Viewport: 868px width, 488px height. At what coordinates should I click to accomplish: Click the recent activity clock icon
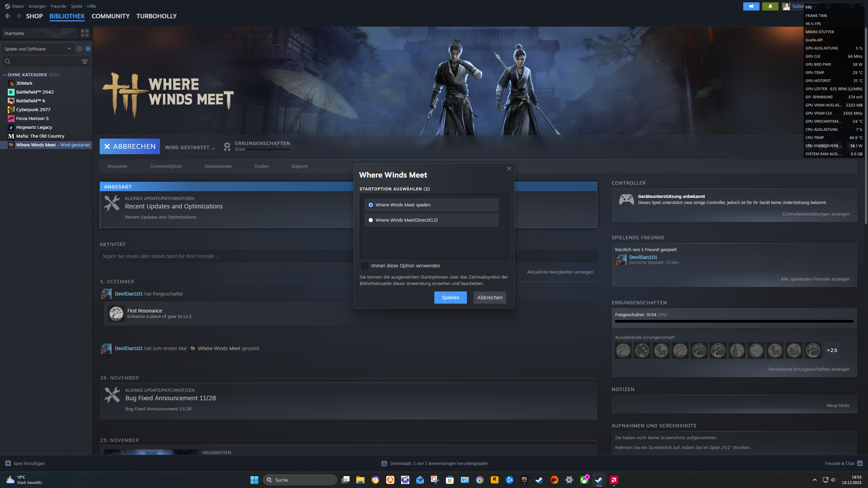coord(79,49)
